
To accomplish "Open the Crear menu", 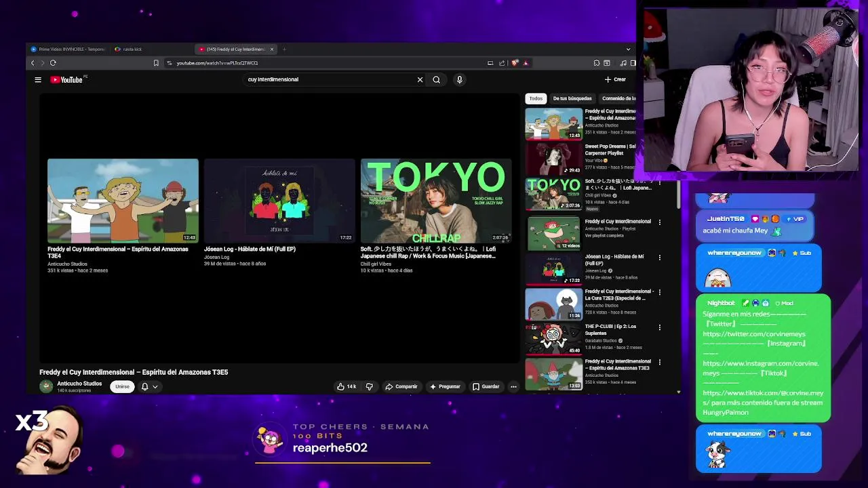I will (x=615, y=79).
